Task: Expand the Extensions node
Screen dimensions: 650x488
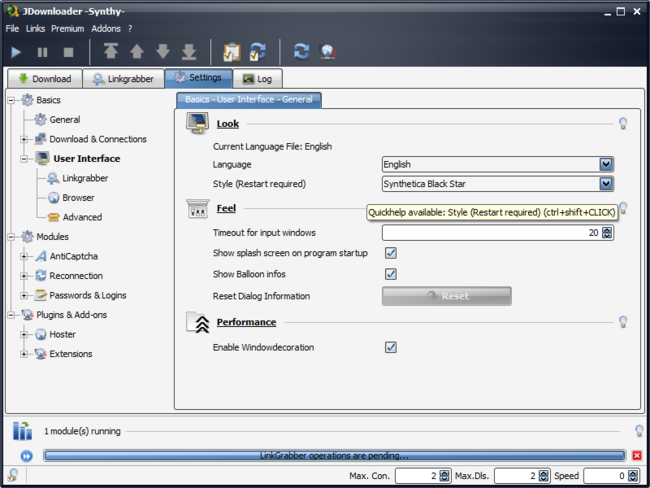Action: [24, 354]
